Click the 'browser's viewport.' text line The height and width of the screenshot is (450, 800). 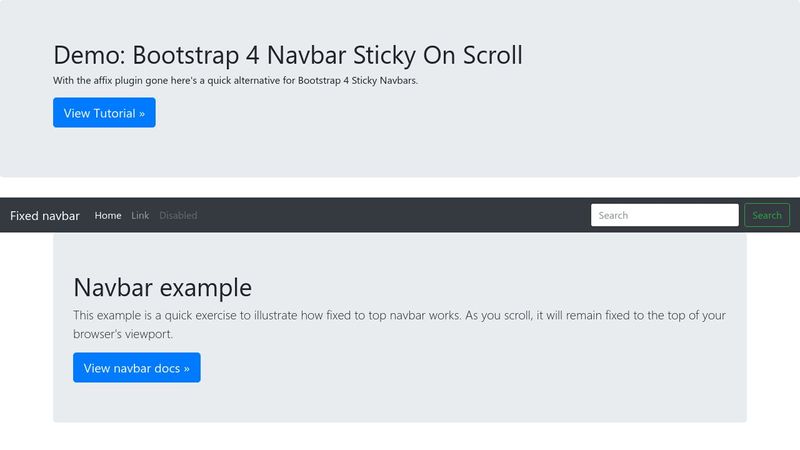click(123, 334)
